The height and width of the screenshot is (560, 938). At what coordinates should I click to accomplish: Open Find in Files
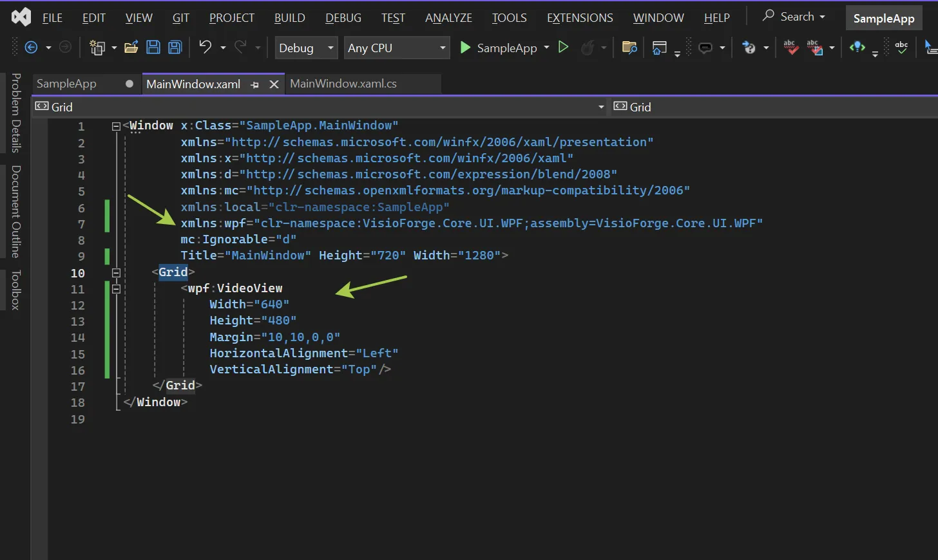click(x=629, y=48)
